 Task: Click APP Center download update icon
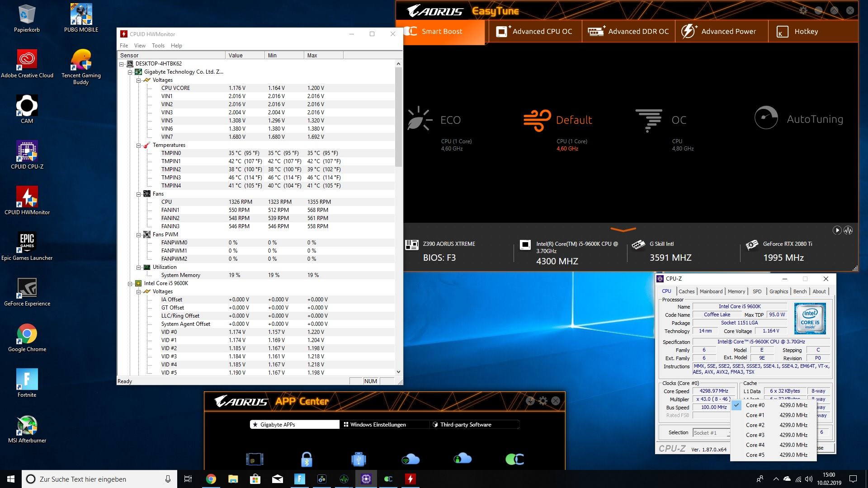click(530, 401)
